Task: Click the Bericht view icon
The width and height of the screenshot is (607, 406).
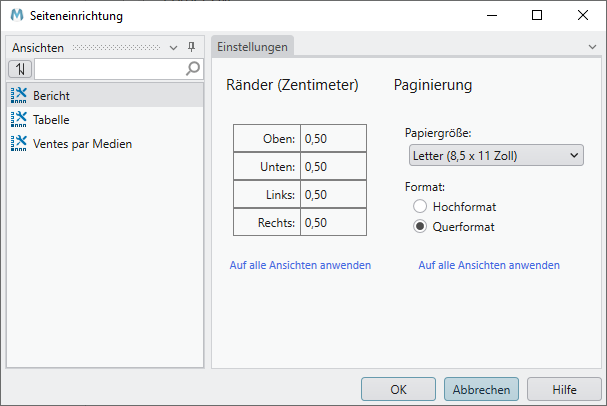Action: click(x=19, y=95)
